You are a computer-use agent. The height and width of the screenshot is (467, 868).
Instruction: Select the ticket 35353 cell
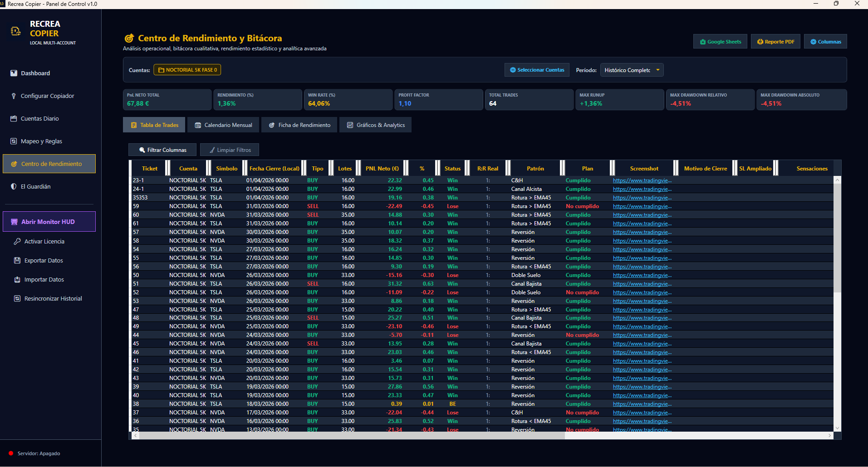(x=140, y=198)
